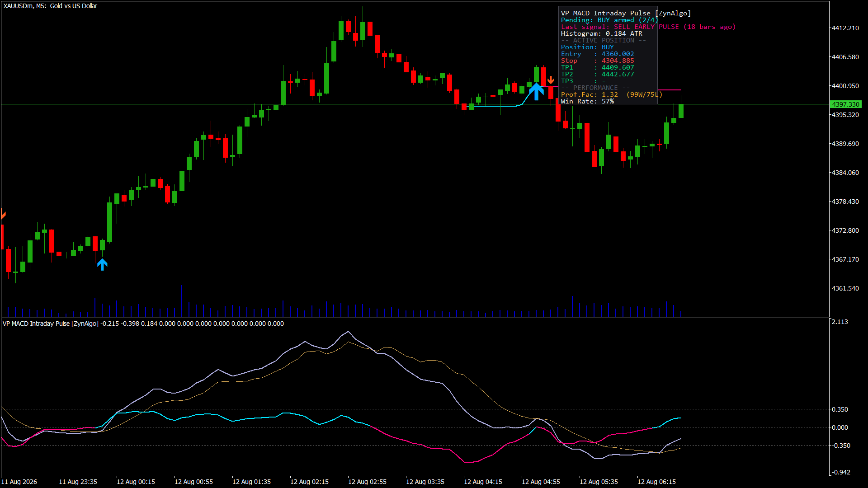This screenshot has height=488, width=868.
Task: Click the Entry value 4360.002
Action: [618, 54]
